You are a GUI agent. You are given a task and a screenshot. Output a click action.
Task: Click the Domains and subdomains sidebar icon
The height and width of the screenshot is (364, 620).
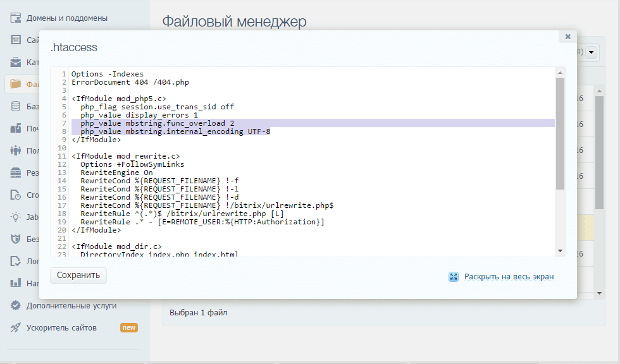point(16,18)
